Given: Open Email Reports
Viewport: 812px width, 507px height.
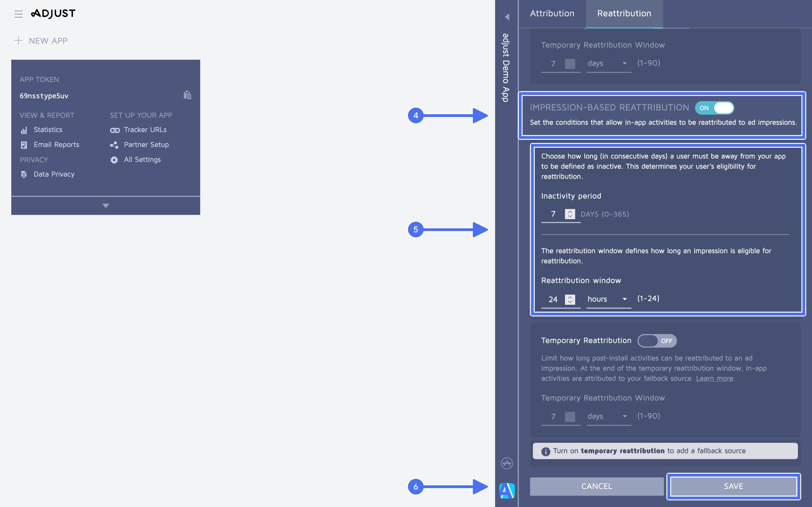Looking at the screenshot, I should point(56,144).
